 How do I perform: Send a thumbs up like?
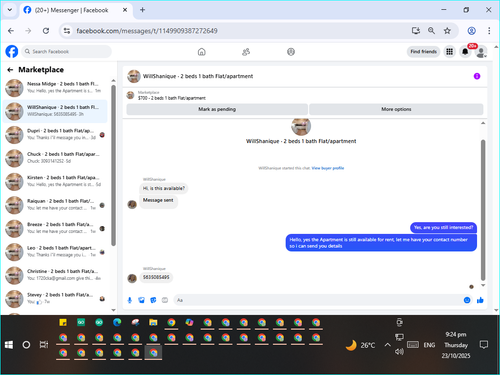480,300
